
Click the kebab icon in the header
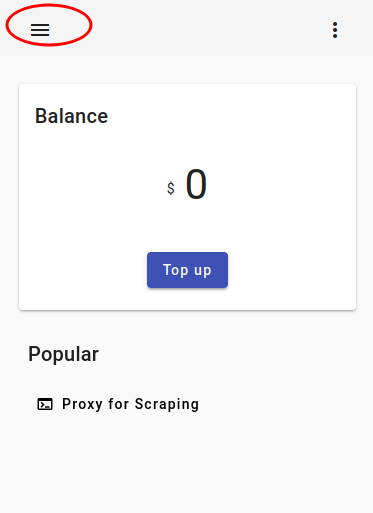tap(335, 30)
